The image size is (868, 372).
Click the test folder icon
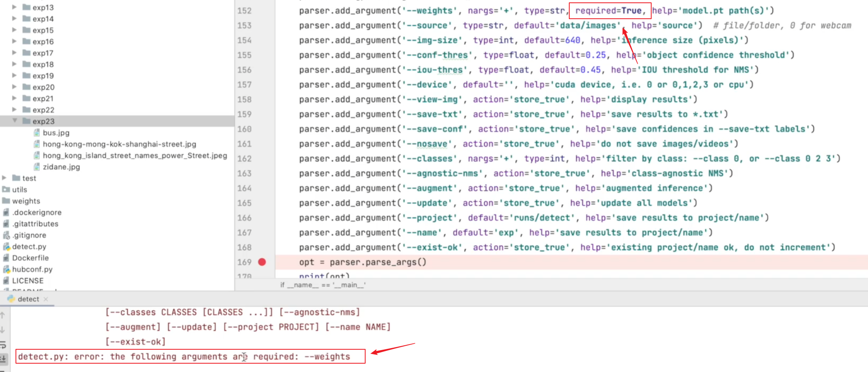(16, 178)
